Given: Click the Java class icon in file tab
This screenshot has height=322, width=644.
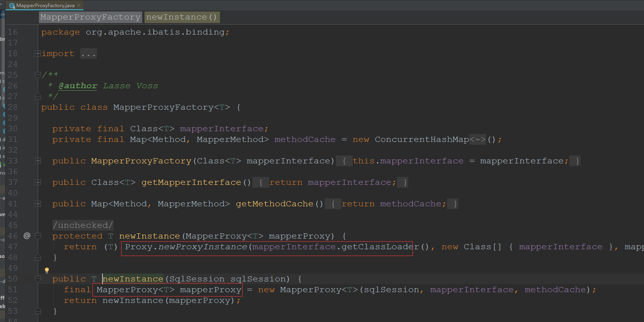Looking at the screenshot, I should coord(12,6).
